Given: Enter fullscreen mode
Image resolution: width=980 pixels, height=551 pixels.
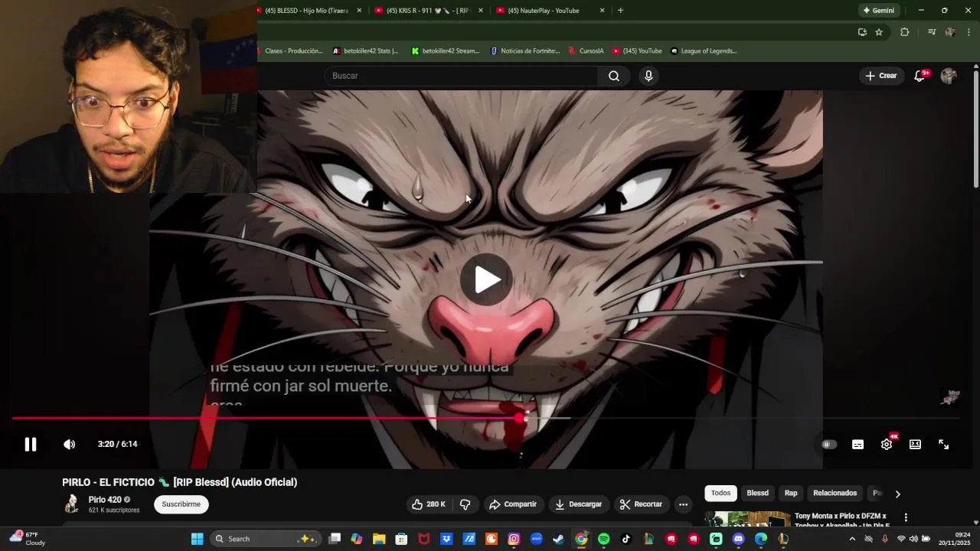Looking at the screenshot, I should (944, 444).
